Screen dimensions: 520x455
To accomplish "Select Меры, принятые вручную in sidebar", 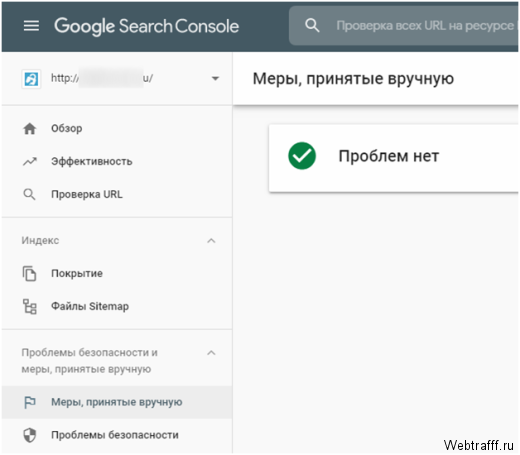I will (x=117, y=402).
